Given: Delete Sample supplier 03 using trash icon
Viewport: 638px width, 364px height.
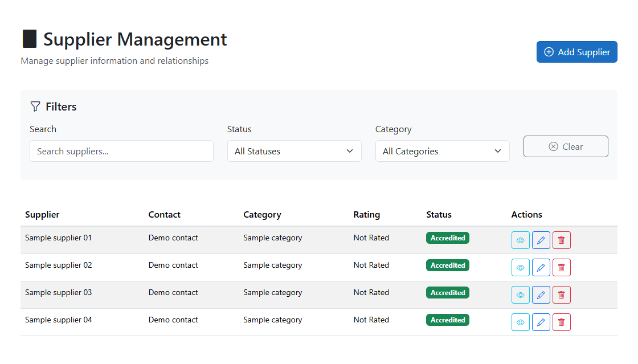Looking at the screenshot, I should pyautogui.click(x=562, y=295).
